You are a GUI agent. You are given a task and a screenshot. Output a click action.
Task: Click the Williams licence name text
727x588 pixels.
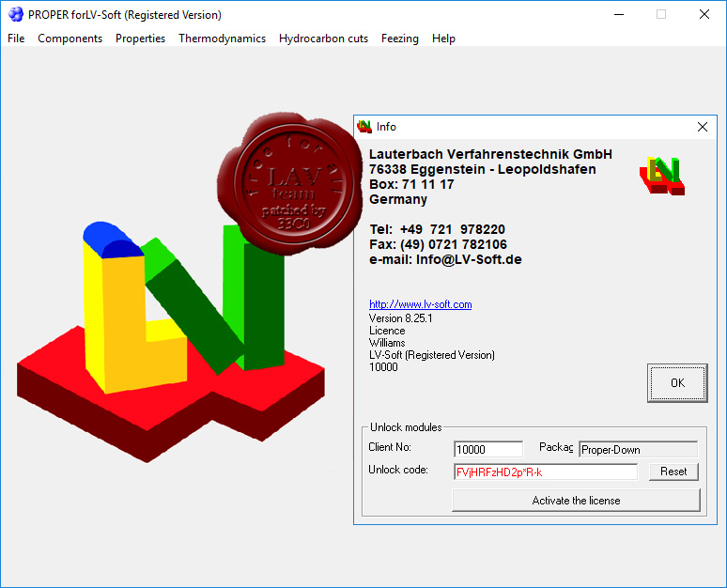[387, 343]
